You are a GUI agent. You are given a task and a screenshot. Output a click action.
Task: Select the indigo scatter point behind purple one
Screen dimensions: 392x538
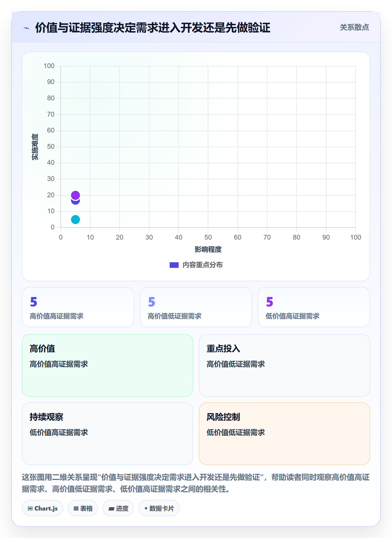point(75,202)
